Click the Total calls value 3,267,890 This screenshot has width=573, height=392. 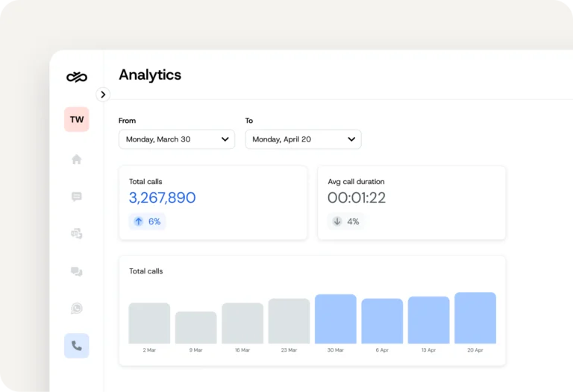[162, 197]
